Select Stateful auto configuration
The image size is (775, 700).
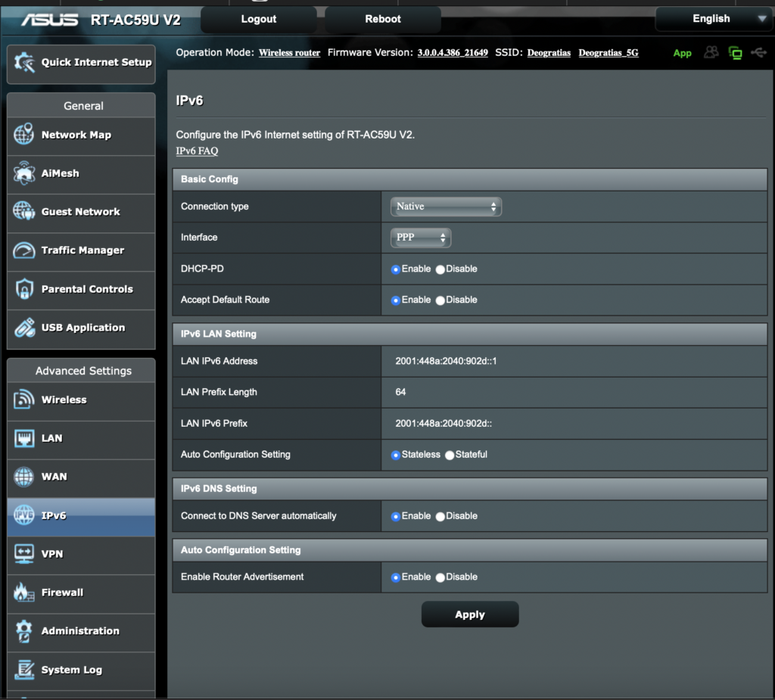pos(450,456)
